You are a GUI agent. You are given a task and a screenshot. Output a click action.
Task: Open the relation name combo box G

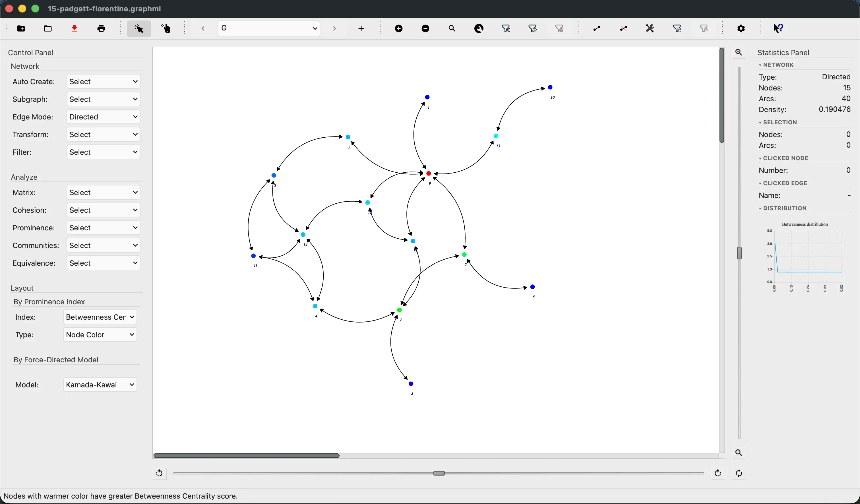[269, 28]
